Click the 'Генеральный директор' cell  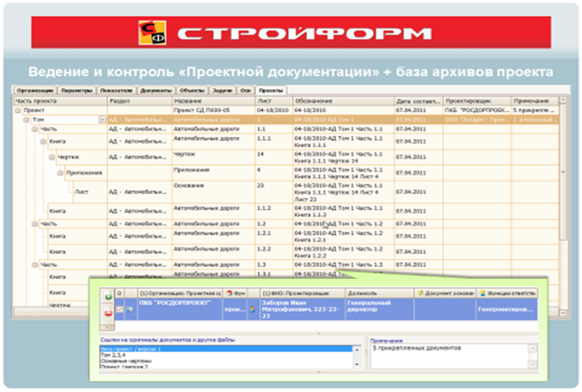379,309
